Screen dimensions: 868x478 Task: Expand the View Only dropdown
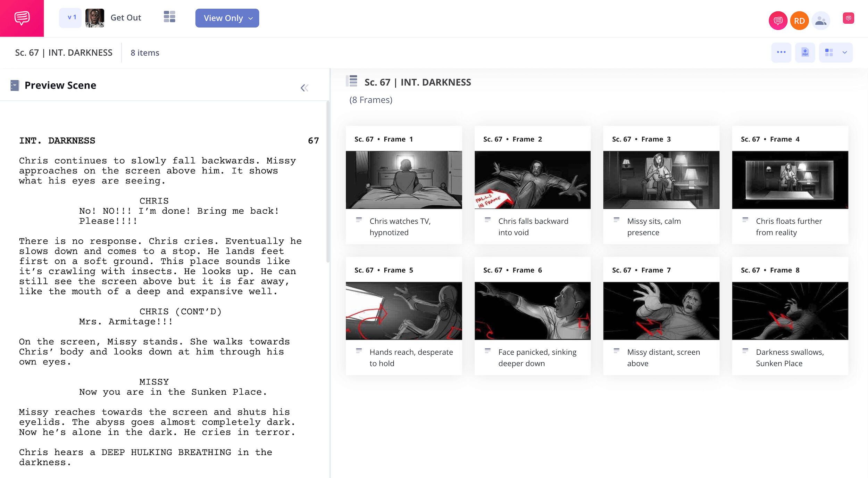point(227,18)
